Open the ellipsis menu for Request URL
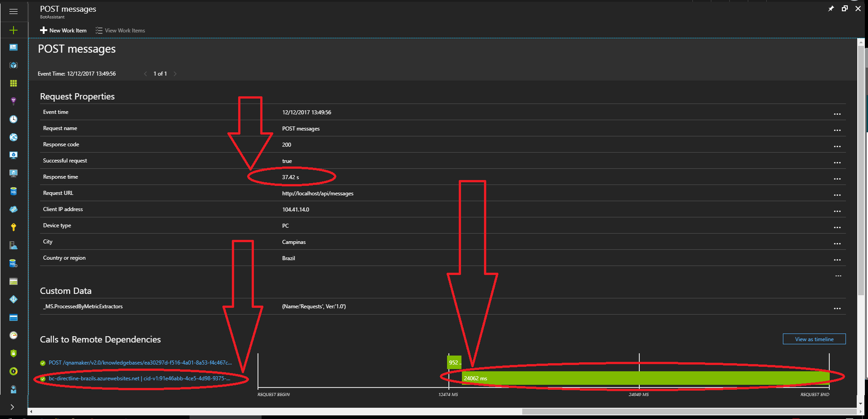Screen dimensions: 868x419 837,195
